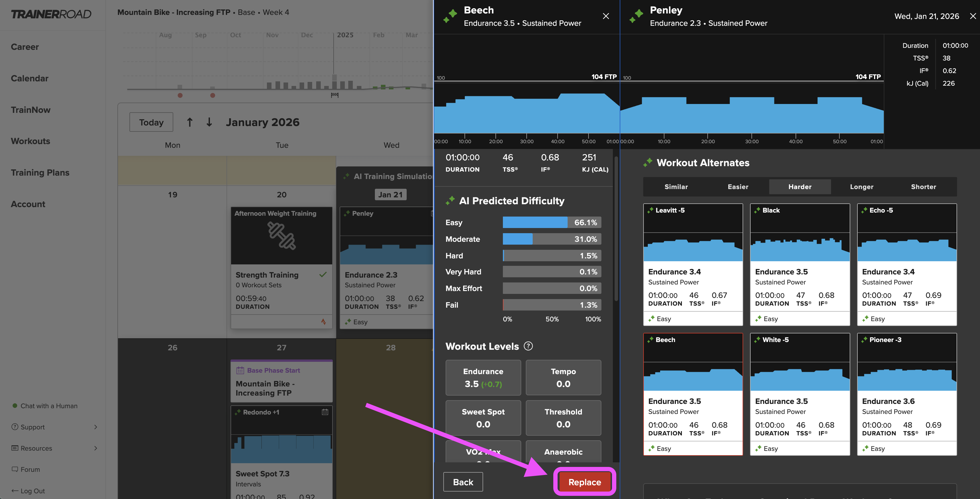Go to previous month with up arrow
Viewport: 980px width, 499px height.
click(190, 122)
